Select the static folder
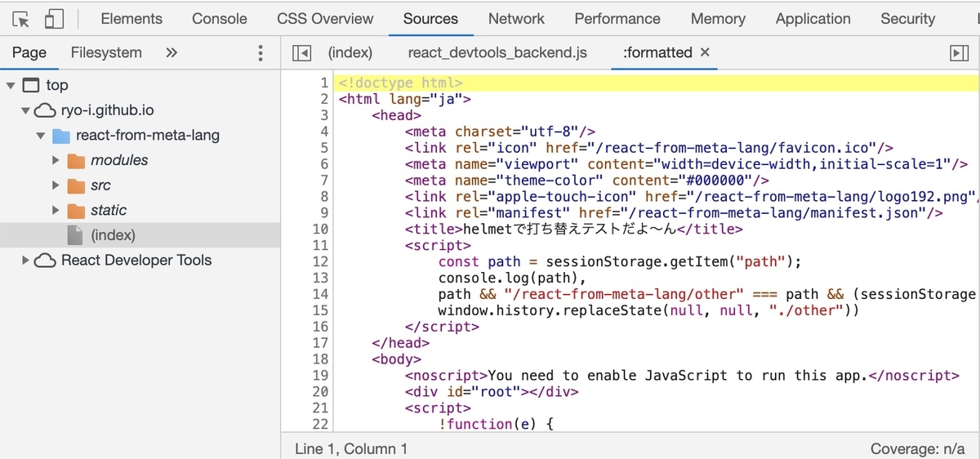The width and height of the screenshot is (980, 459). (x=109, y=211)
